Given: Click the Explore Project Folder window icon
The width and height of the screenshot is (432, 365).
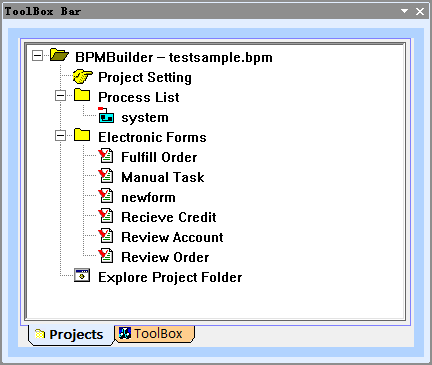Looking at the screenshot, I should point(82,276).
